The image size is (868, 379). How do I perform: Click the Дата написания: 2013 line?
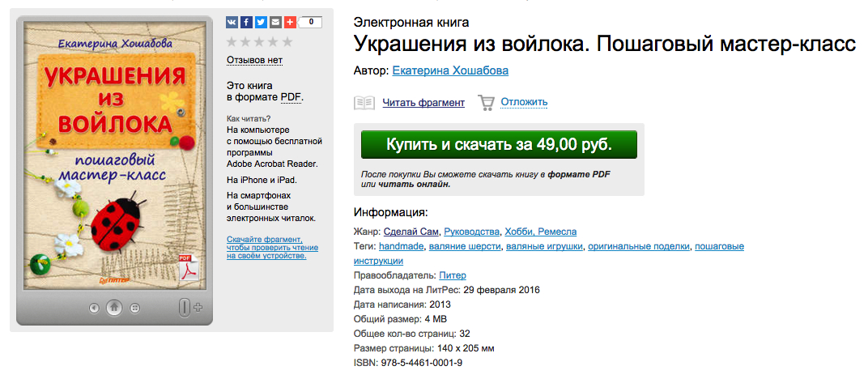click(402, 304)
